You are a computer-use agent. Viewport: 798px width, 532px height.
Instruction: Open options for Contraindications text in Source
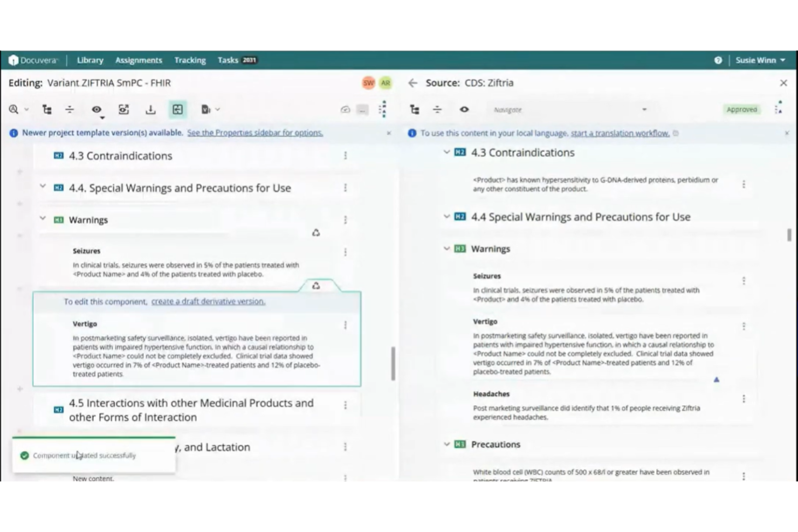744,184
